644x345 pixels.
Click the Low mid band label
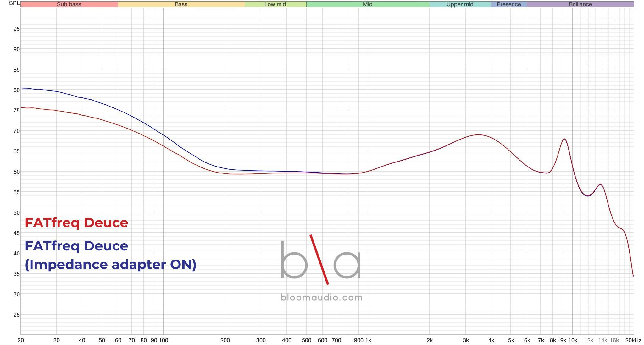(275, 4)
